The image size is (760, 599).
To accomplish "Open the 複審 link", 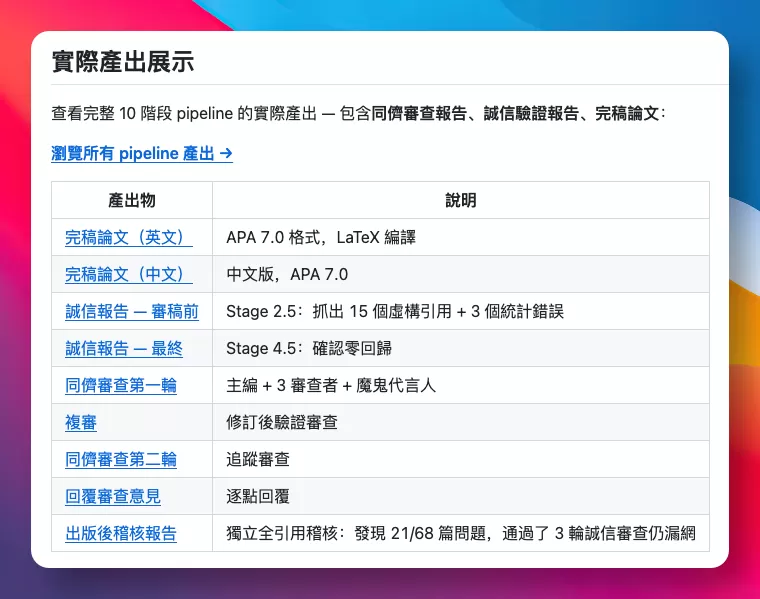I will tap(81, 422).
